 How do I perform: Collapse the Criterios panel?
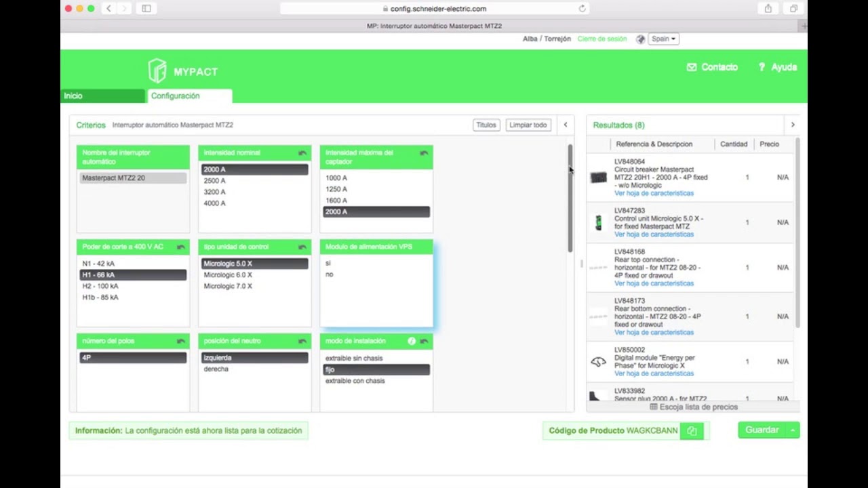point(566,125)
